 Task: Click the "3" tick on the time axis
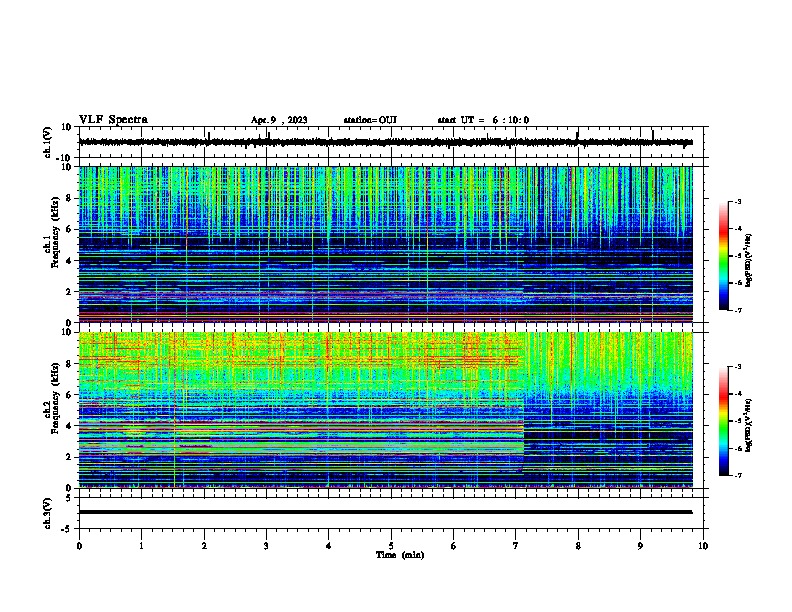[x=266, y=546]
